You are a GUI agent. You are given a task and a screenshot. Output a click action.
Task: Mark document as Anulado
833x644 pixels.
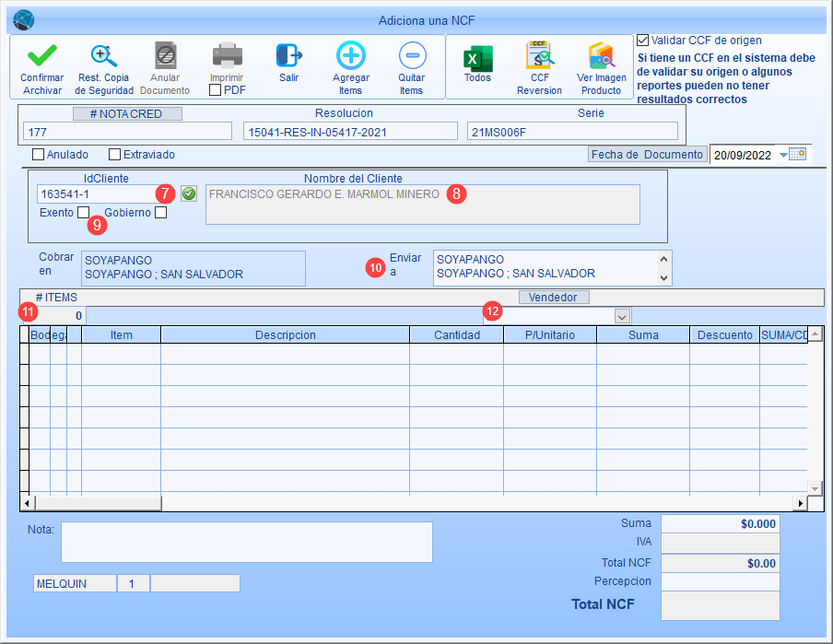[39, 155]
